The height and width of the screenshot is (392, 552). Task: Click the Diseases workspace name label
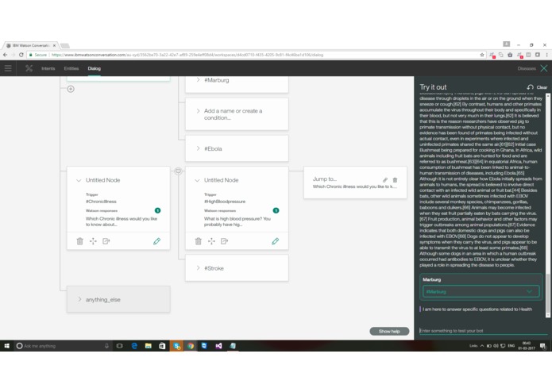click(527, 68)
